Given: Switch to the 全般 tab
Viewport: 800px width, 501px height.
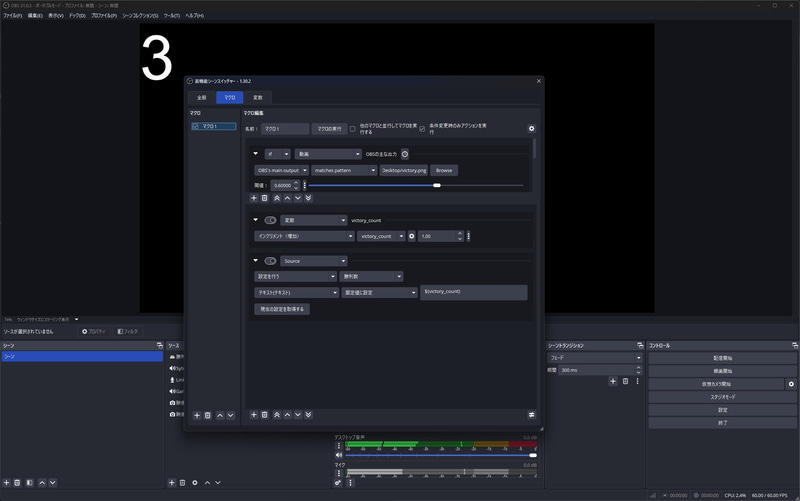Looking at the screenshot, I should coord(202,97).
